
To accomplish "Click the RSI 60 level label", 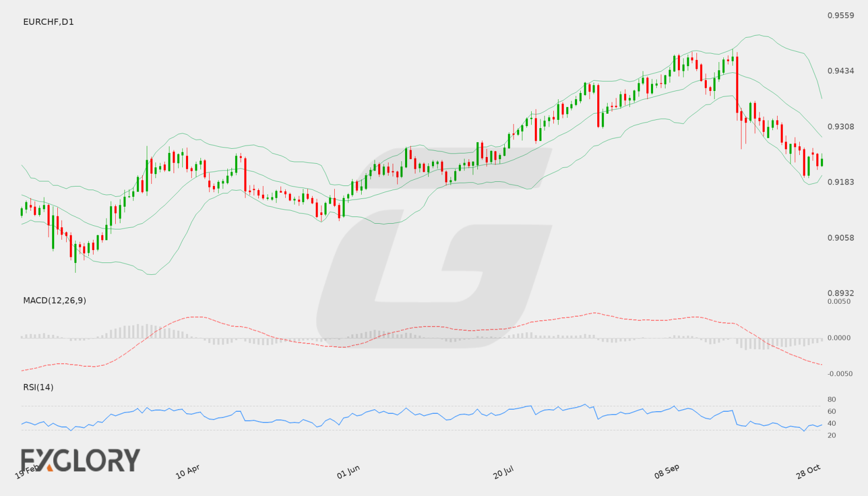I will (832, 411).
